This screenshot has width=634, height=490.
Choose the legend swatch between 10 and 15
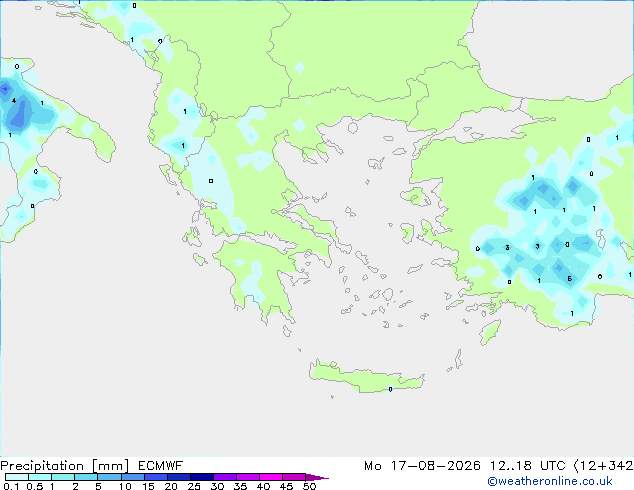pyautogui.click(x=133, y=477)
